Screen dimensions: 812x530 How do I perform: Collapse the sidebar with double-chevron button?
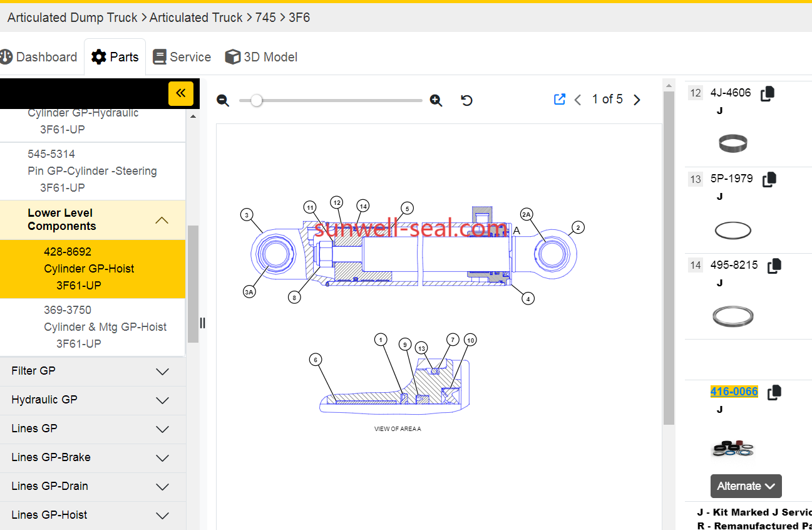point(180,93)
